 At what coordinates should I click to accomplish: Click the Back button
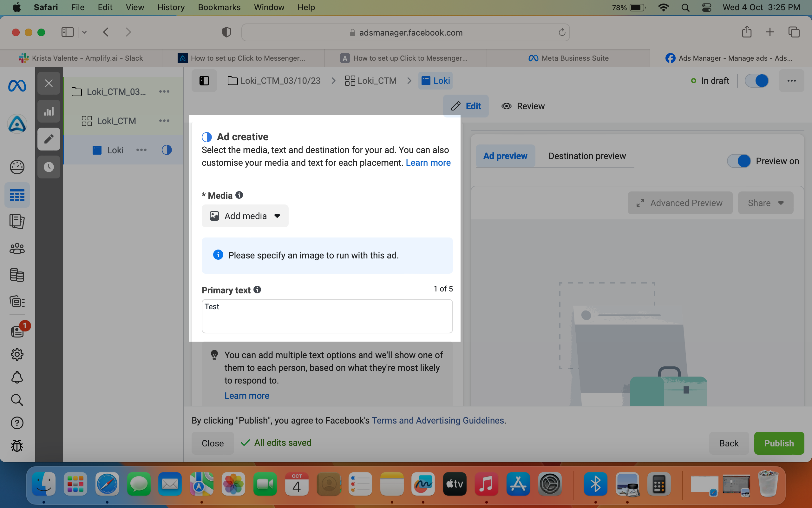[x=729, y=443]
